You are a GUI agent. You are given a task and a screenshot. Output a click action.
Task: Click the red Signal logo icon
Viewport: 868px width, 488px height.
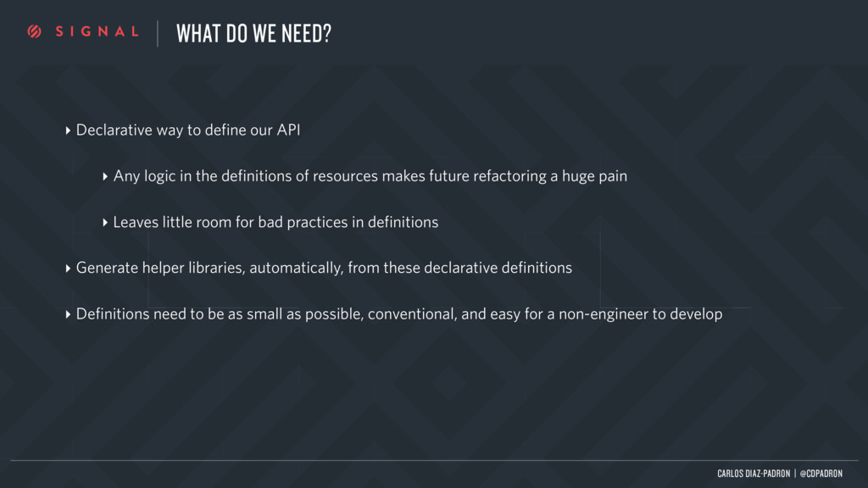point(34,32)
